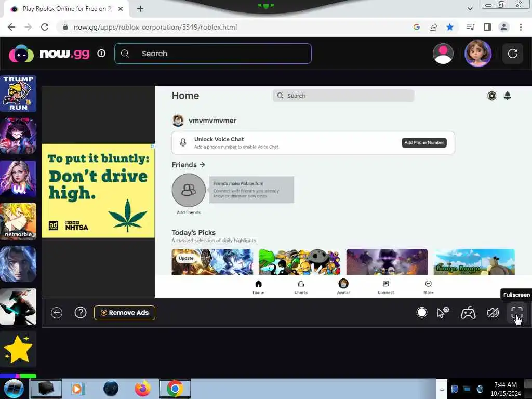Click the Roblox Search box
This screenshot has height=399, width=532.
pos(343,96)
